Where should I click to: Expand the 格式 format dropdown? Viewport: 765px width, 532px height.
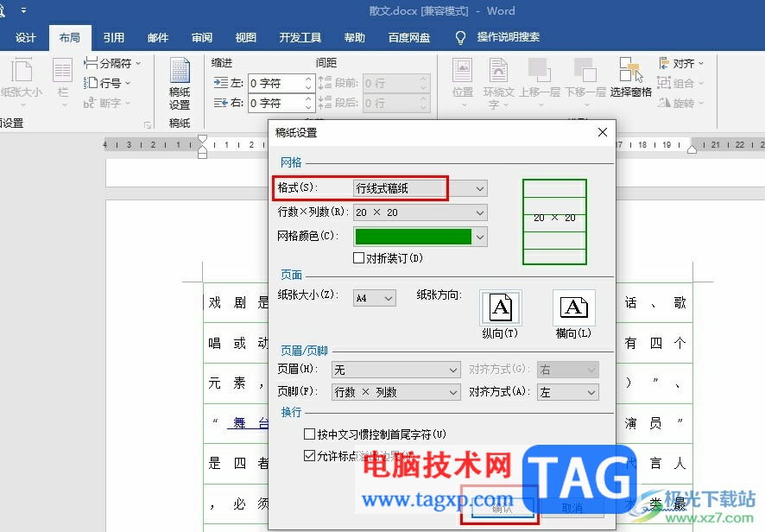[x=480, y=188]
